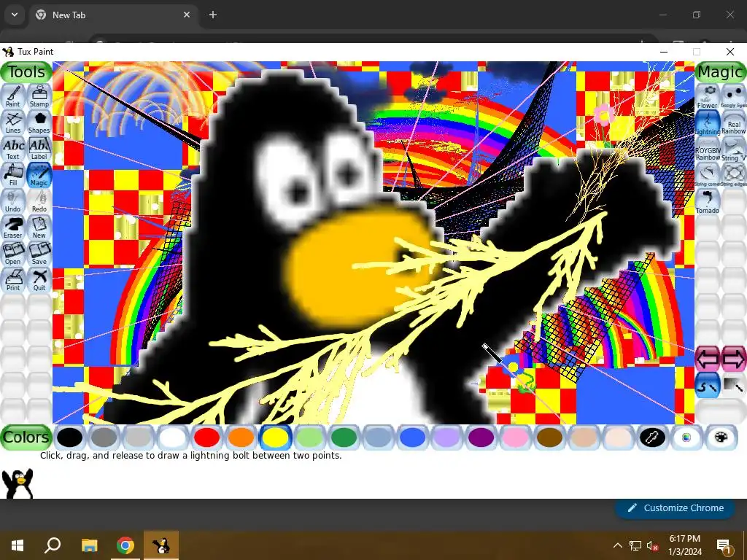747x560 pixels.
Task: Select the Eraser tool
Action: pos(13,227)
